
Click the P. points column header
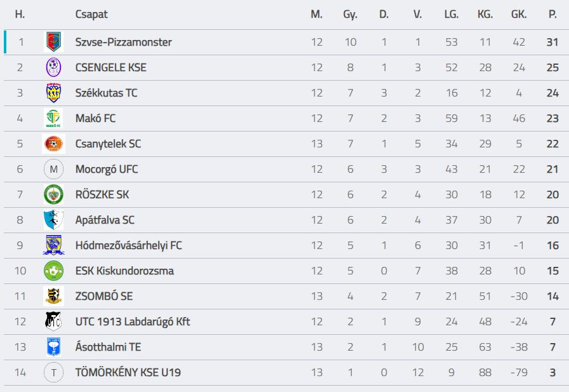tap(552, 14)
